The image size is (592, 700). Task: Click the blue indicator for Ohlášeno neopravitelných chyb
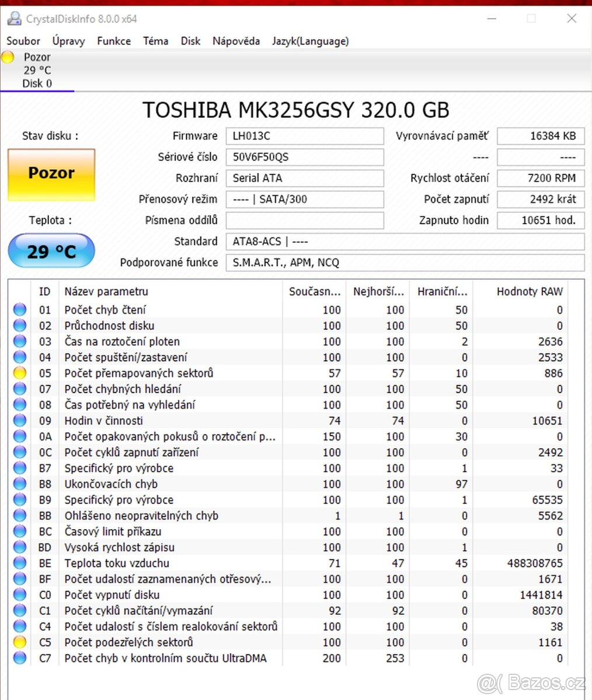[x=19, y=515]
